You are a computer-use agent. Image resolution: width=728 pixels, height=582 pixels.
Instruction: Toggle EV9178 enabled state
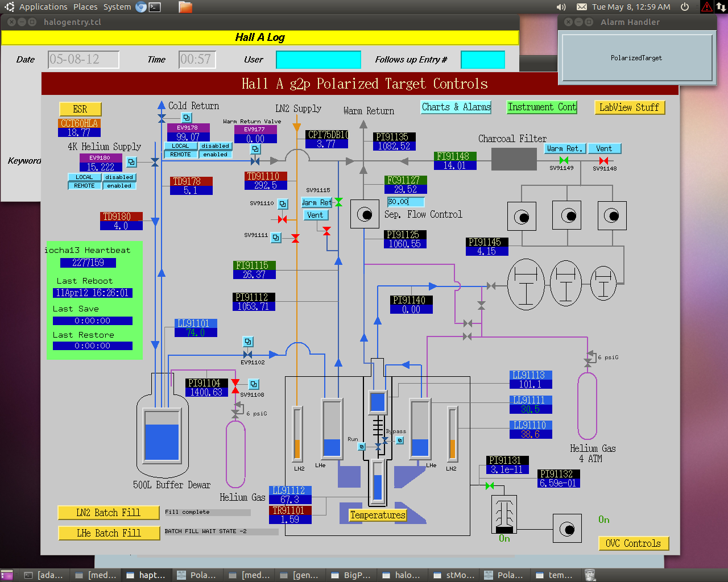point(215,155)
